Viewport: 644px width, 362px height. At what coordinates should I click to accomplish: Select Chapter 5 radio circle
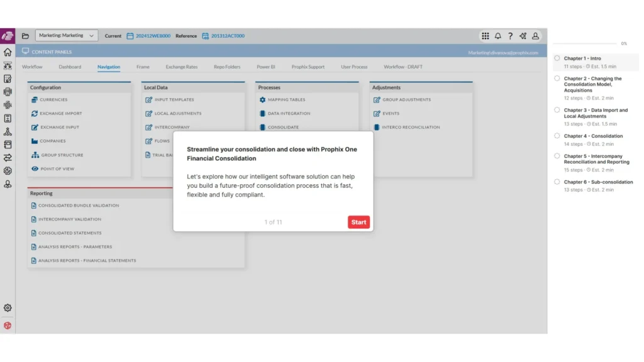point(557,156)
